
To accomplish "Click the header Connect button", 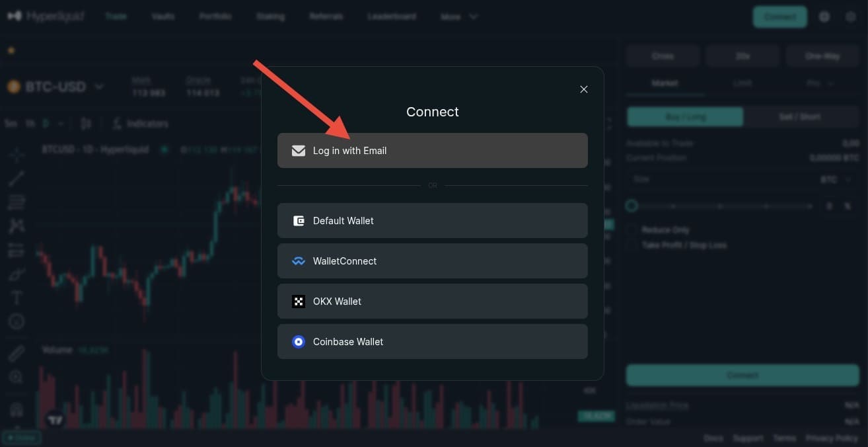I will 780,17.
